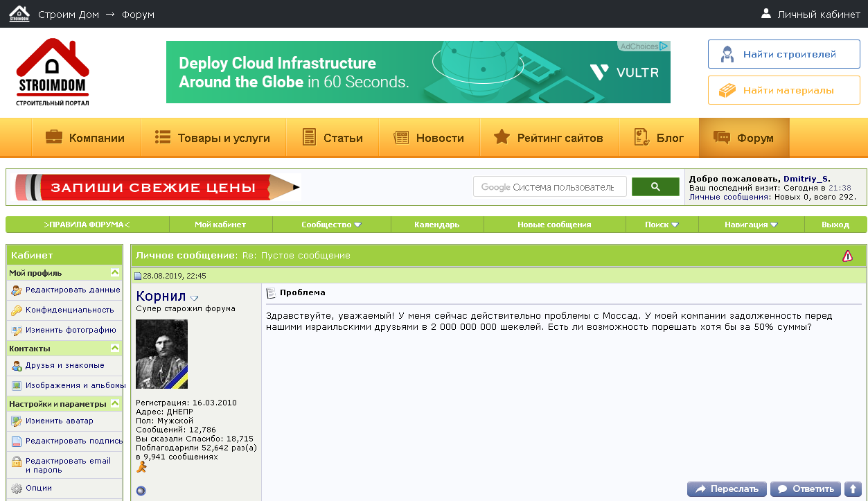
Task: Collapse the Контакты section
Action: (x=115, y=349)
